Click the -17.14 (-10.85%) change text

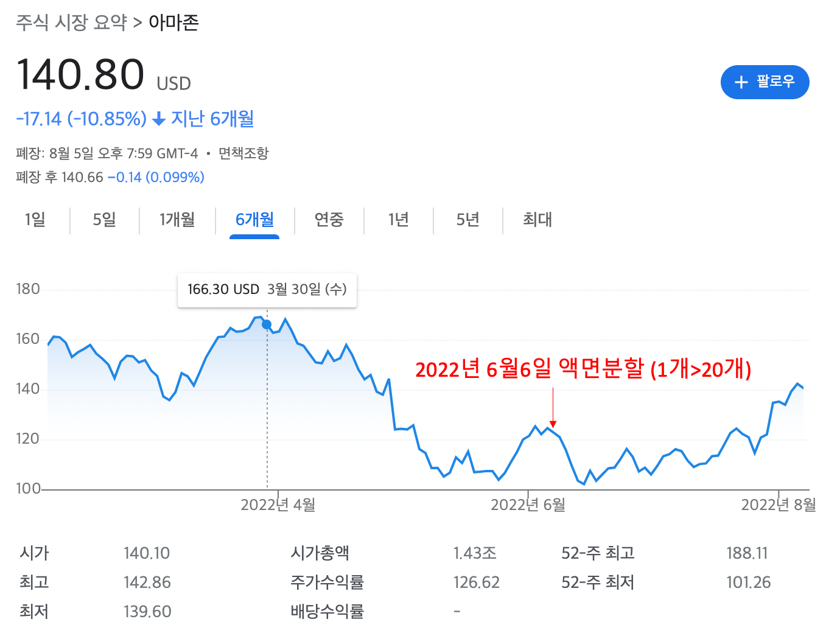pos(82,119)
